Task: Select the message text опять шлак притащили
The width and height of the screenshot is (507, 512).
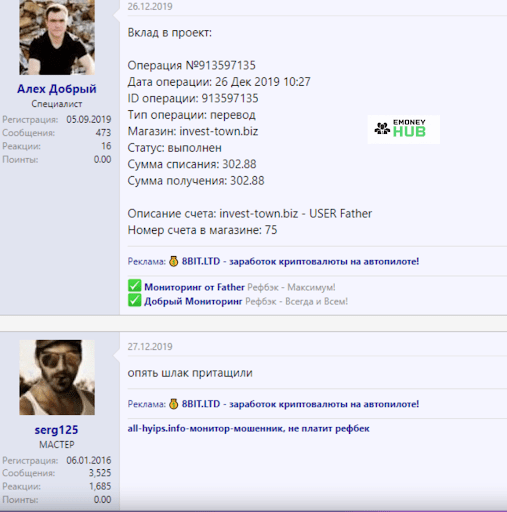Action: pos(190,373)
